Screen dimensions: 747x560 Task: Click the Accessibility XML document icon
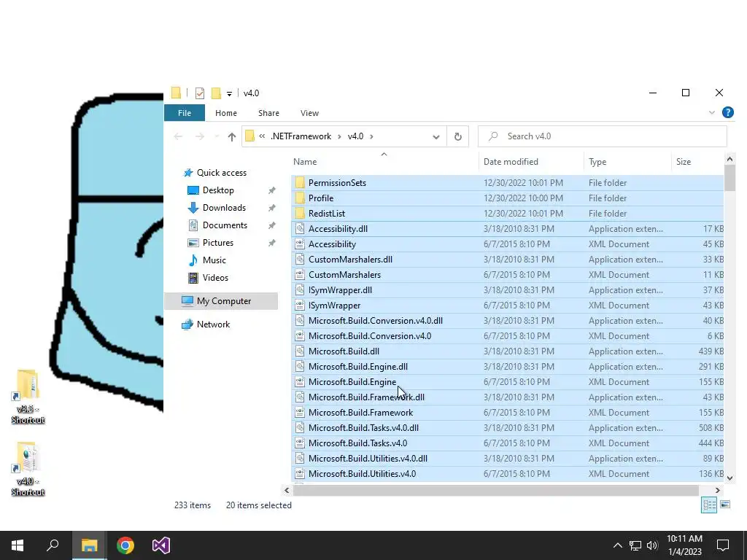click(300, 244)
